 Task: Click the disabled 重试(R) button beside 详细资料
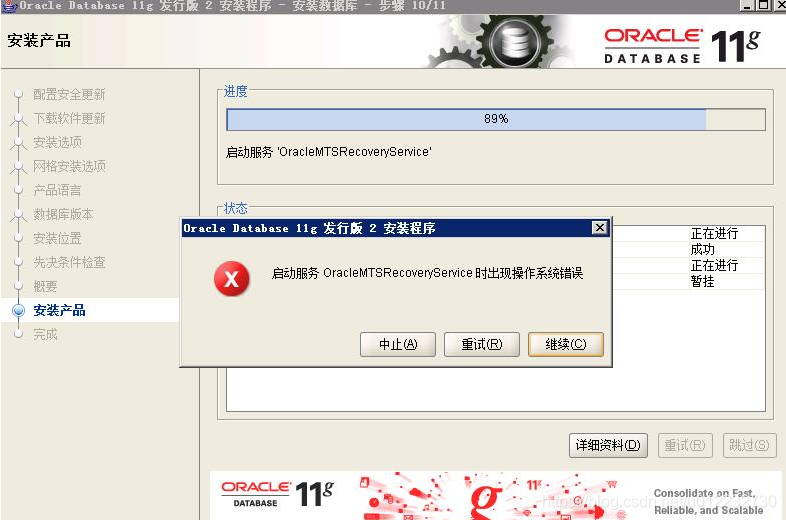click(x=685, y=445)
